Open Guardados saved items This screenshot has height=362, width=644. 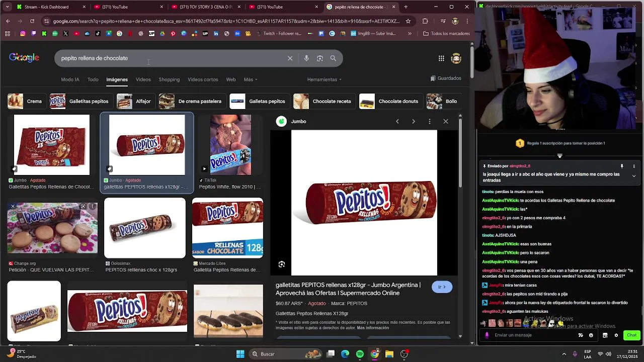click(446, 78)
